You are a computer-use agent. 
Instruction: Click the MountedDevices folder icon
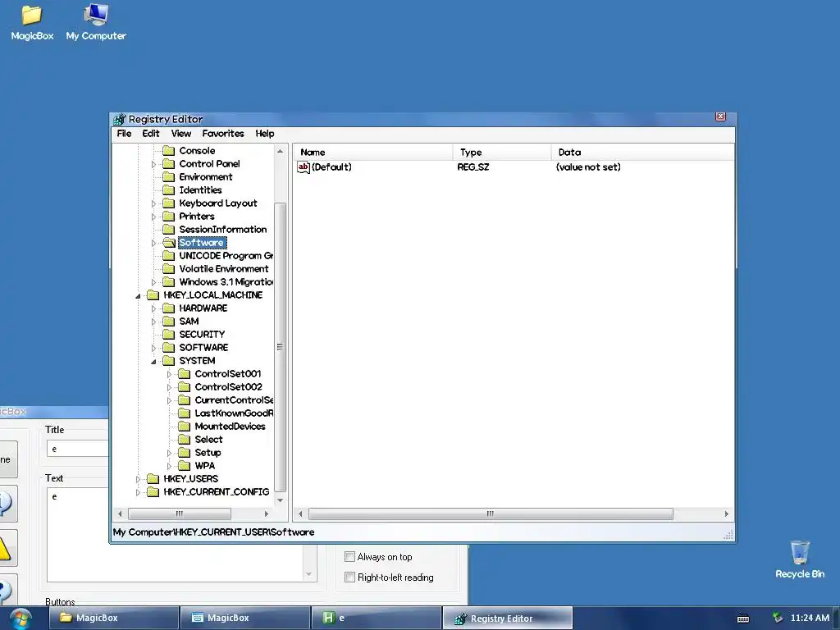coord(185,427)
